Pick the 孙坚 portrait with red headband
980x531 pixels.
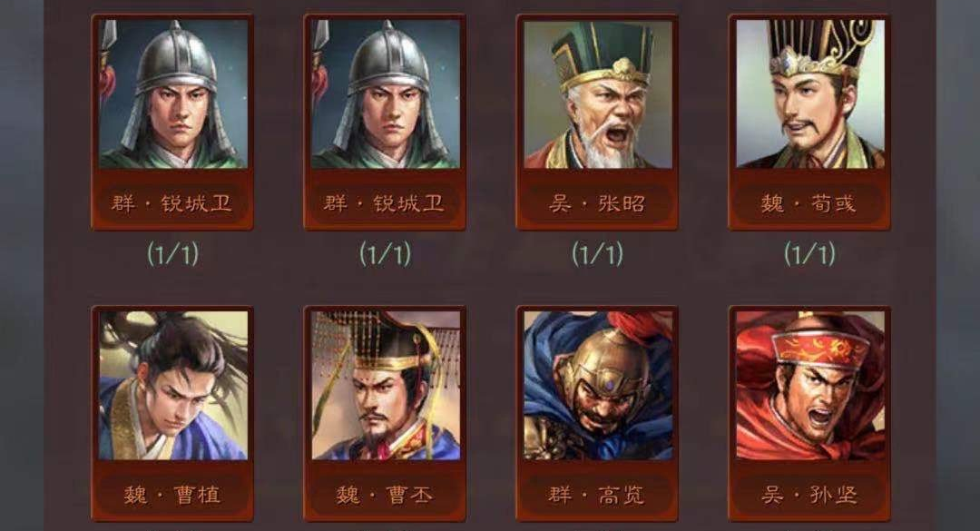coord(810,386)
